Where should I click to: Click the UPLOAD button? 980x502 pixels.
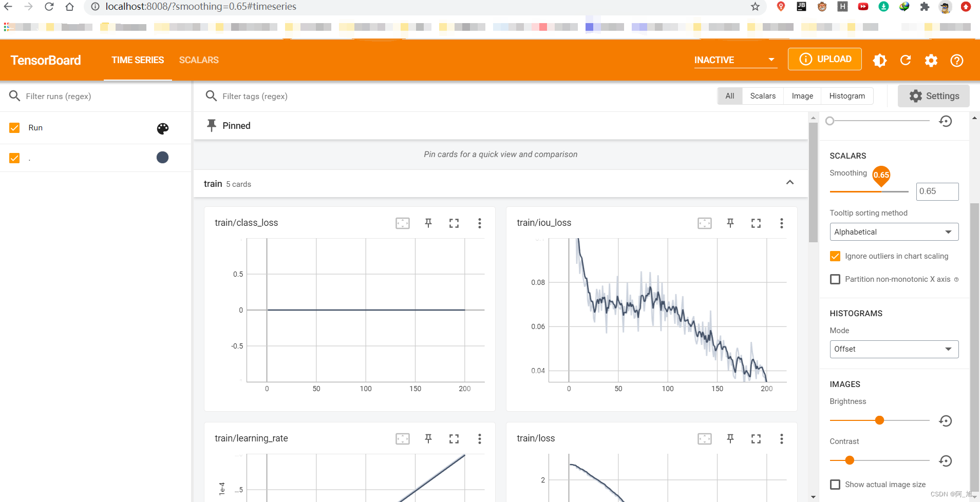[825, 59]
